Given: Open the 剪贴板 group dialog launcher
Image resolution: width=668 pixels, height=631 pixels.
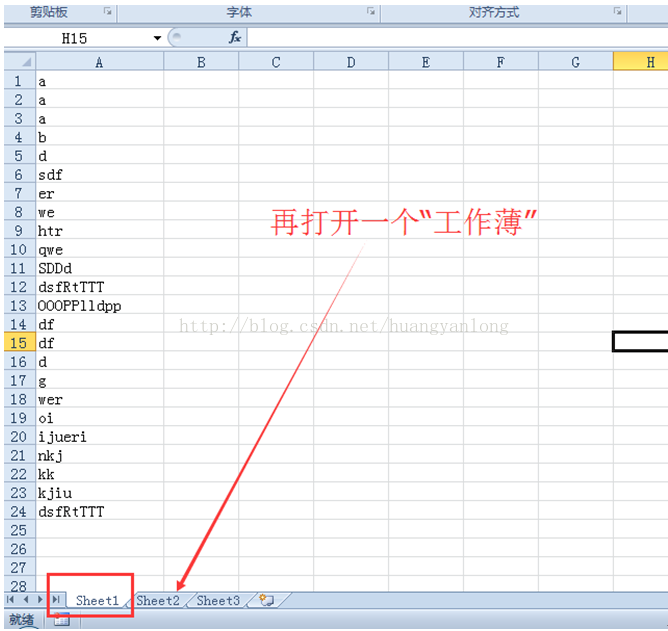Looking at the screenshot, I should (x=108, y=12).
